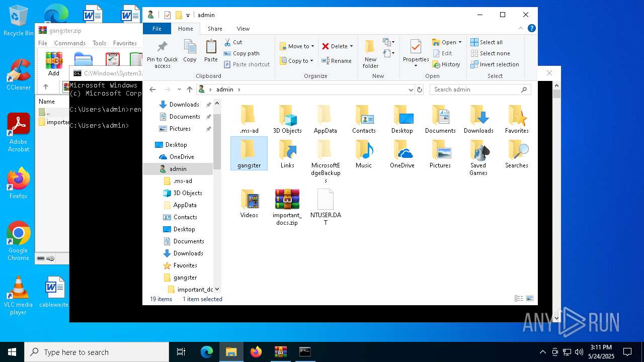Open the Windows Start menu
The image size is (644, 362).
12,352
